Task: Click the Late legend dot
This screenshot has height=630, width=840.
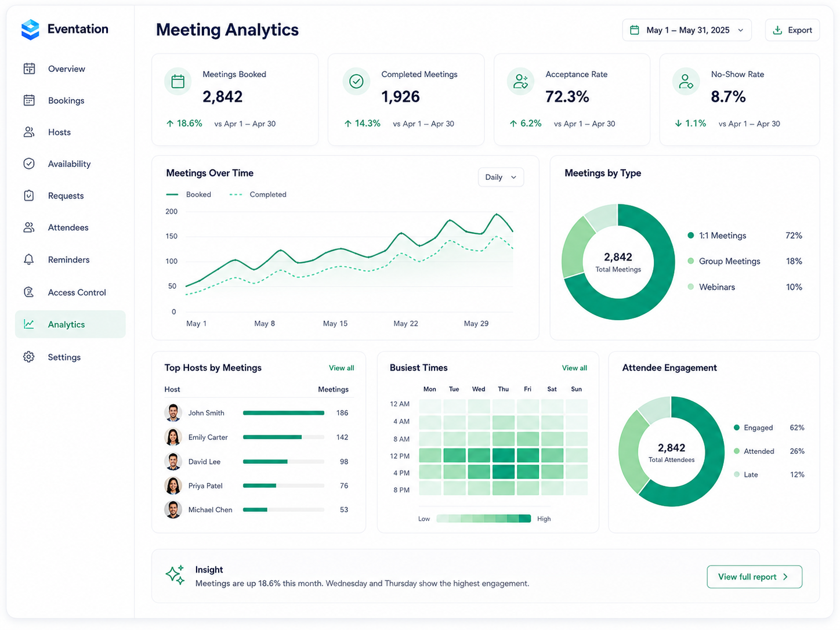Action: point(737,475)
